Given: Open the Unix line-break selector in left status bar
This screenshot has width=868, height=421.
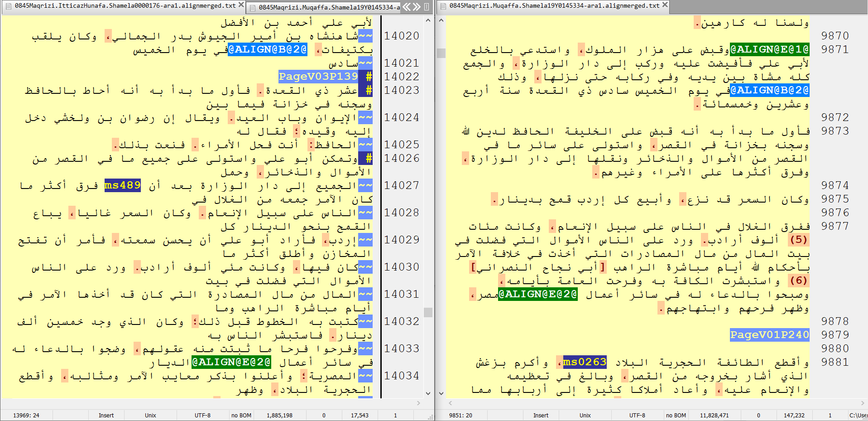Looking at the screenshot, I should (x=150, y=415).
